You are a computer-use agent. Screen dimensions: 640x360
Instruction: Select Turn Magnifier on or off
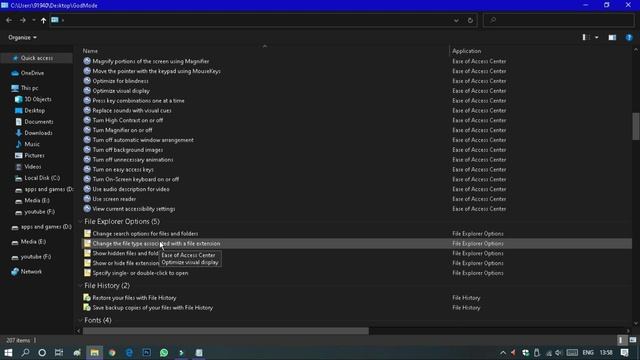(122, 130)
